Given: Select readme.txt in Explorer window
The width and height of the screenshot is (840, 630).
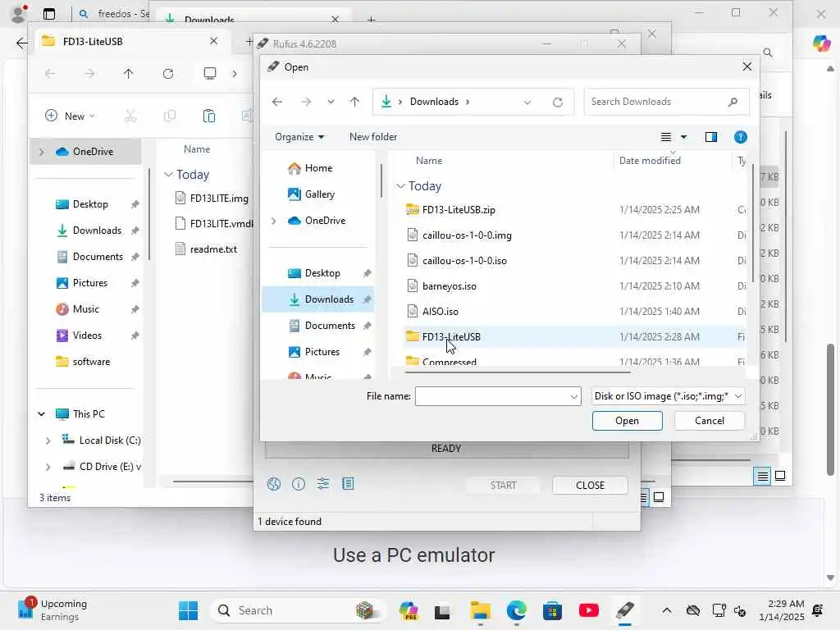Looking at the screenshot, I should [207, 249].
